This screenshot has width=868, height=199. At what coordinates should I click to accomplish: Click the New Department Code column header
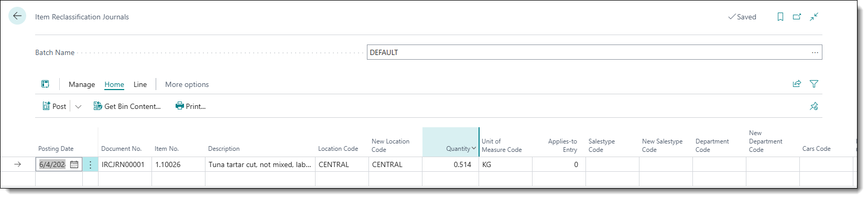[766, 141]
